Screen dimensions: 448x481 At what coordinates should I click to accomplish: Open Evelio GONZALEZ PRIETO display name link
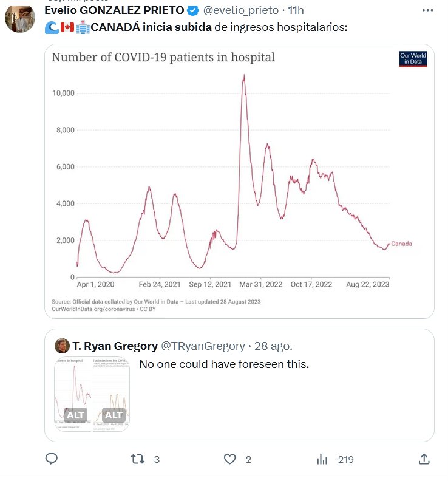click(114, 10)
